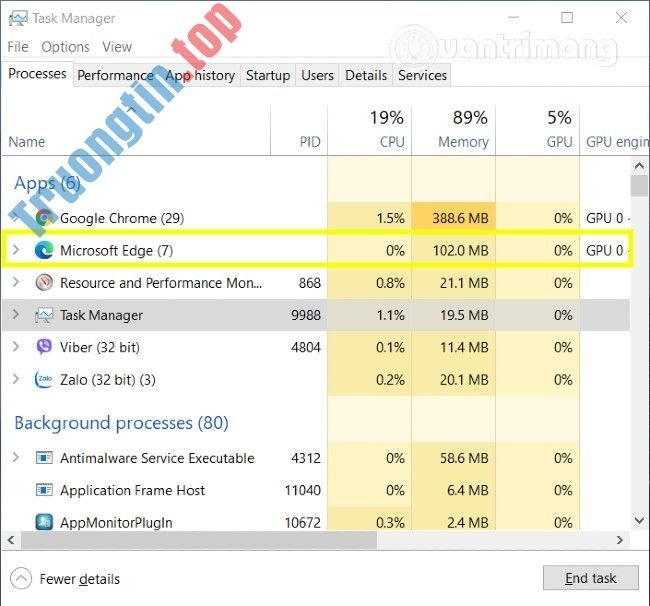Click the vertical scrollbar down arrow
The height and width of the screenshot is (606, 650).
point(639,520)
